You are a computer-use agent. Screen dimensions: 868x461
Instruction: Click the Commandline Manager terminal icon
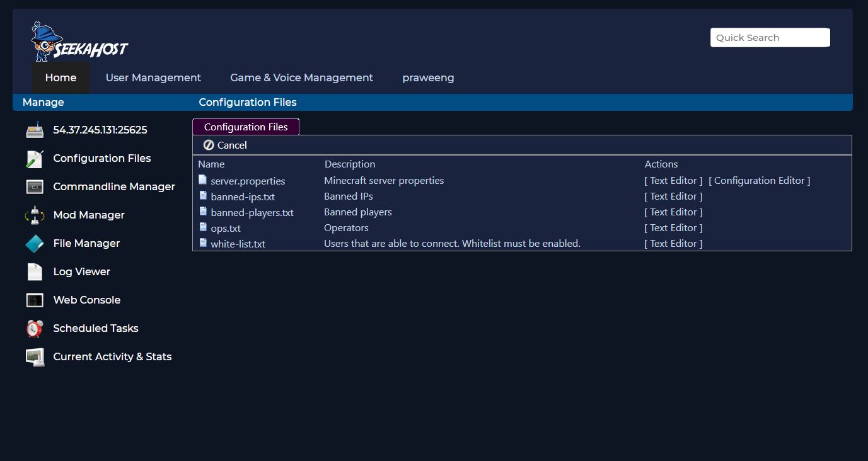click(35, 187)
